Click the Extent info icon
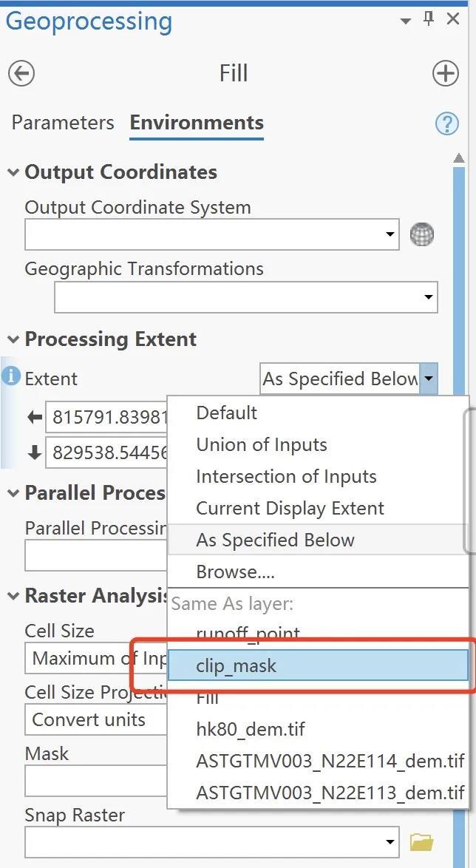The height and width of the screenshot is (868, 476). (x=11, y=376)
